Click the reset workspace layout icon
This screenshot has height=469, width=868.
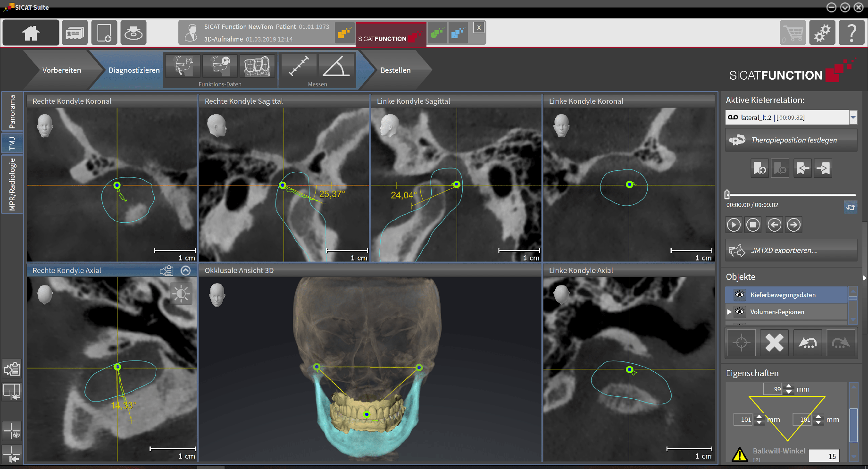[12, 392]
